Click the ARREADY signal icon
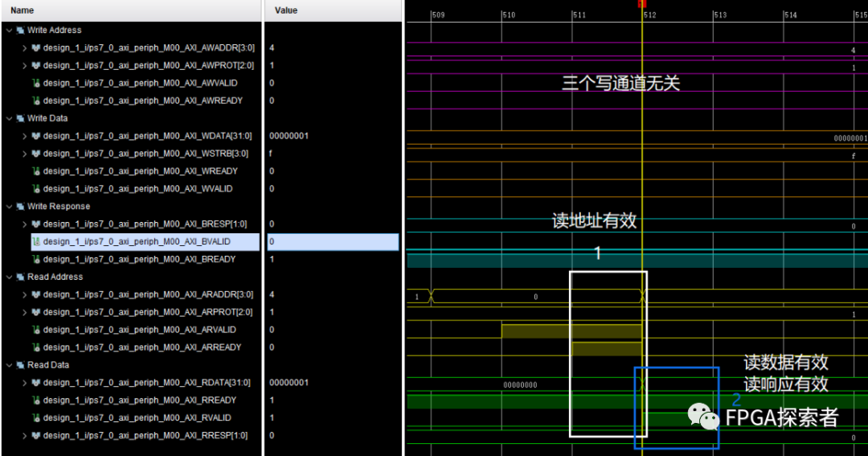The width and height of the screenshot is (868, 456). pos(36,347)
